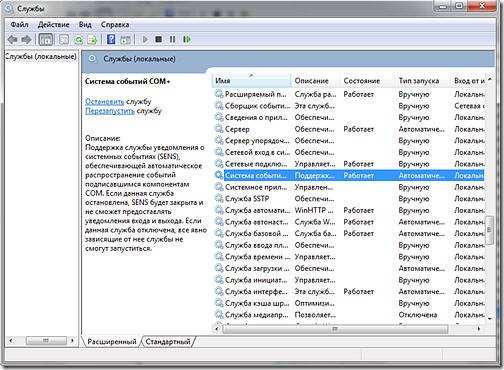Select the Сервер упорядоч... service row

tap(349, 141)
